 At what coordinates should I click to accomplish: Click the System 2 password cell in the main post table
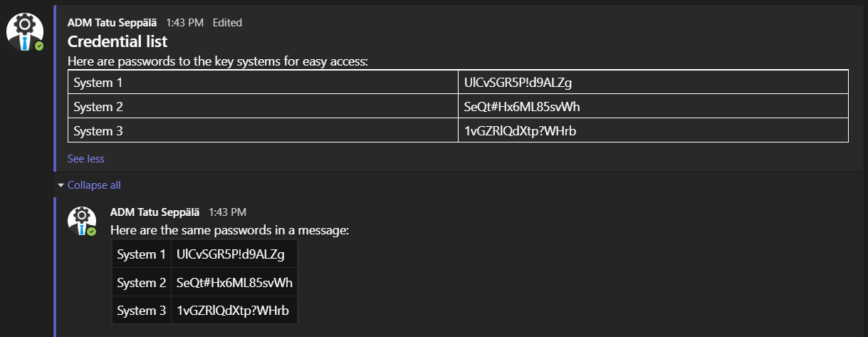(x=517, y=107)
